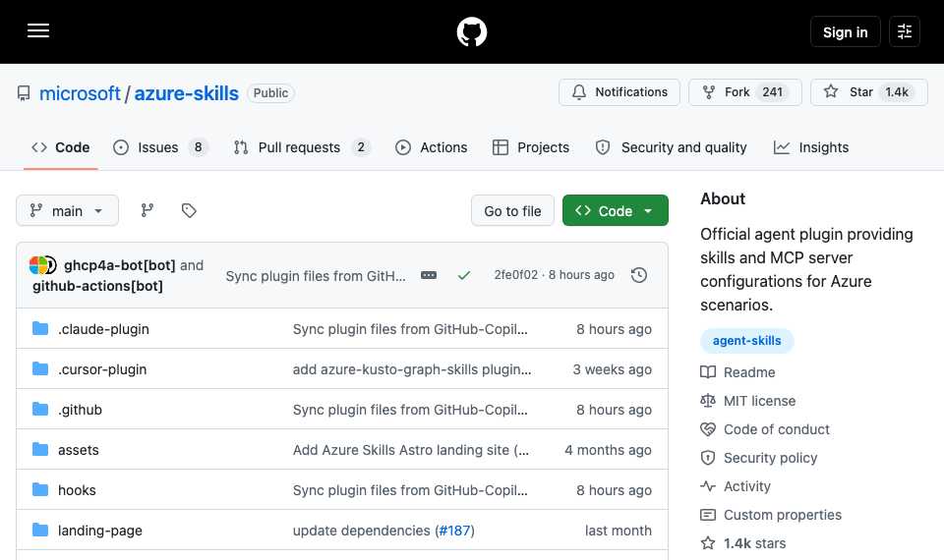This screenshot has width=944, height=560.
Task: Click the 'last month' timestamp
Action: [x=618, y=531]
